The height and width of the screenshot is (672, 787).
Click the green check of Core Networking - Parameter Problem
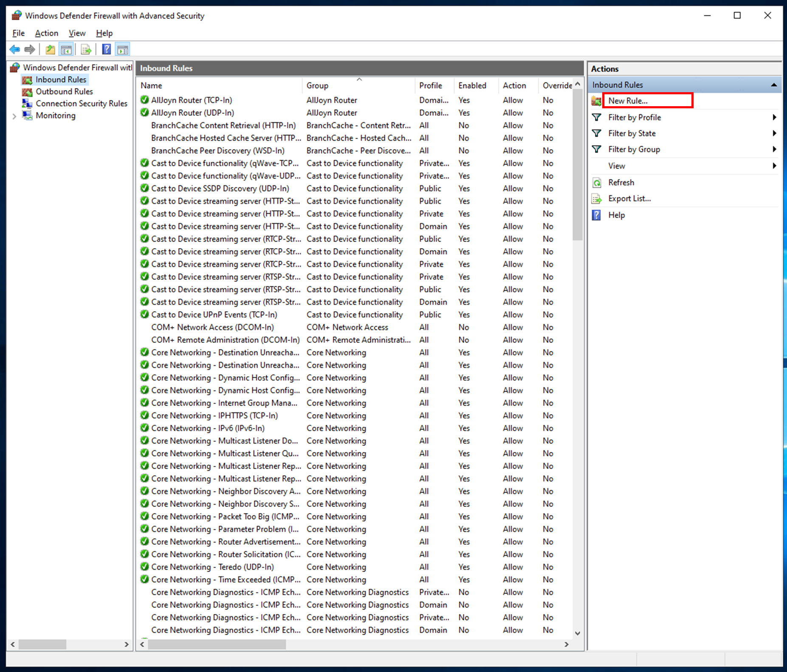click(x=145, y=529)
